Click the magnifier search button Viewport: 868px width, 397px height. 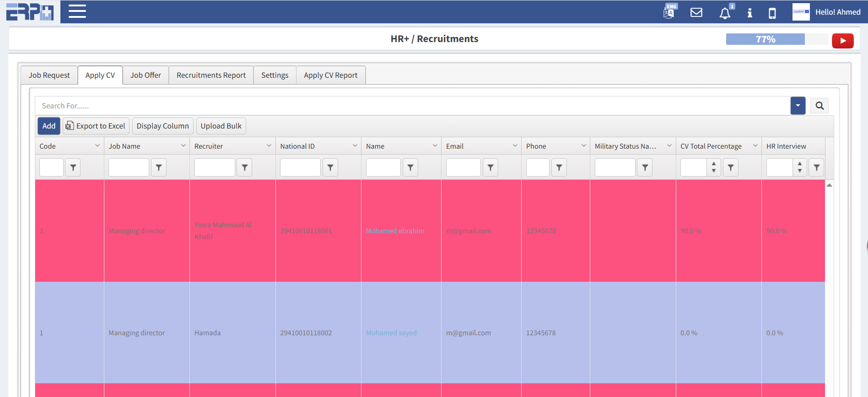819,106
